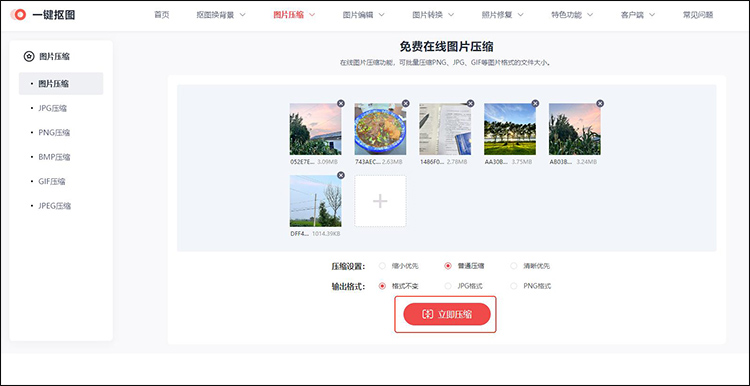
Task: Open JPEG压缩 in the sidebar
Action: click(x=55, y=206)
